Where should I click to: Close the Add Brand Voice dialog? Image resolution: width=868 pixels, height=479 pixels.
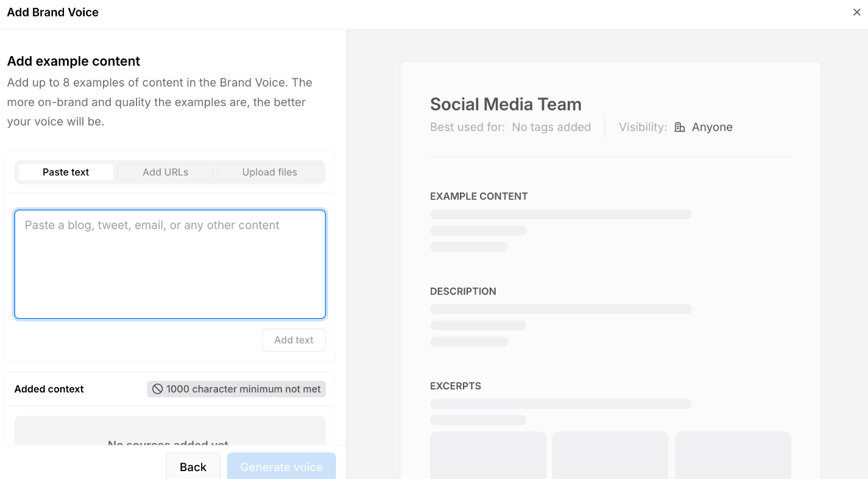click(x=856, y=12)
